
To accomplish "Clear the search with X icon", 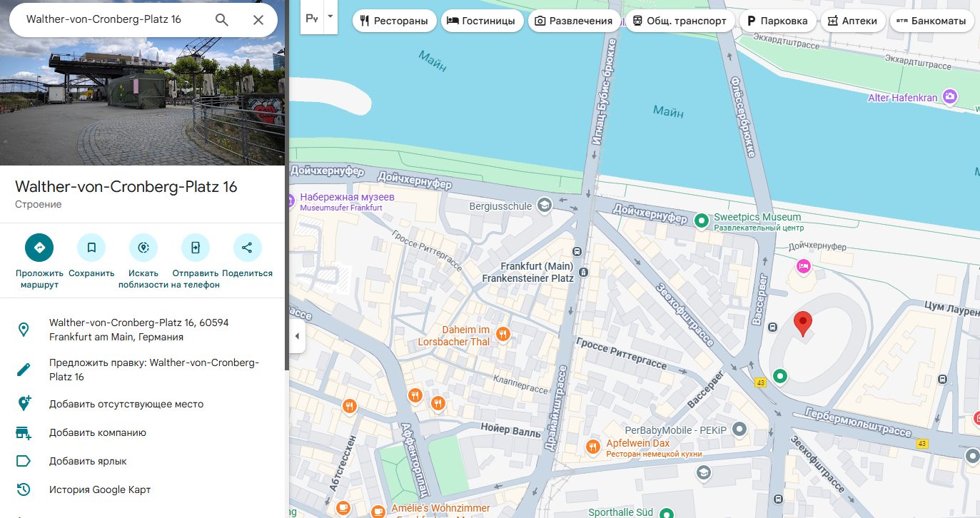I will coord(258,20).
